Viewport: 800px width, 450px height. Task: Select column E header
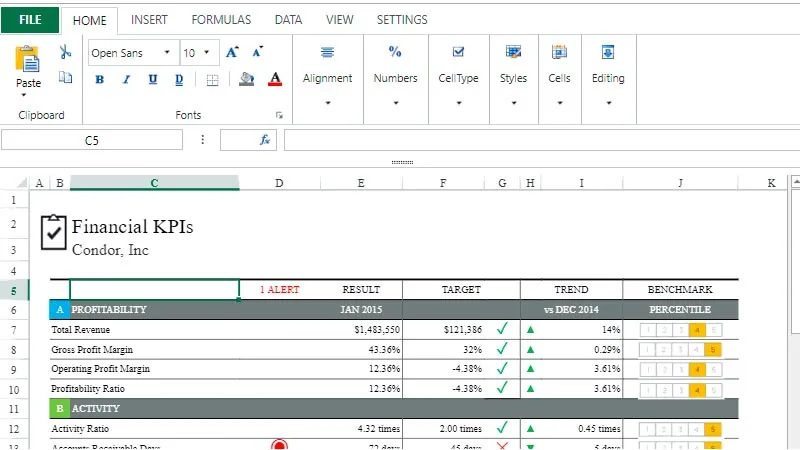(361, 183)
